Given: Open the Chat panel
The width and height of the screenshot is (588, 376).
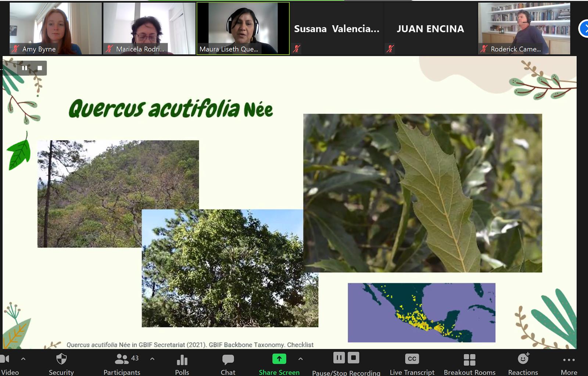Looking at the screenshot, I should click(228, 359).
